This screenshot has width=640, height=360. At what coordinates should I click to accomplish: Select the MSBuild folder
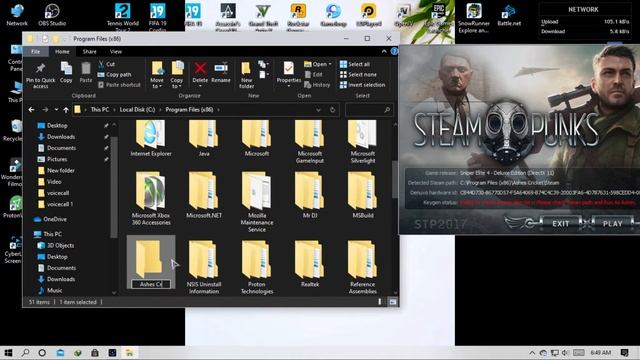coord(362,195)
